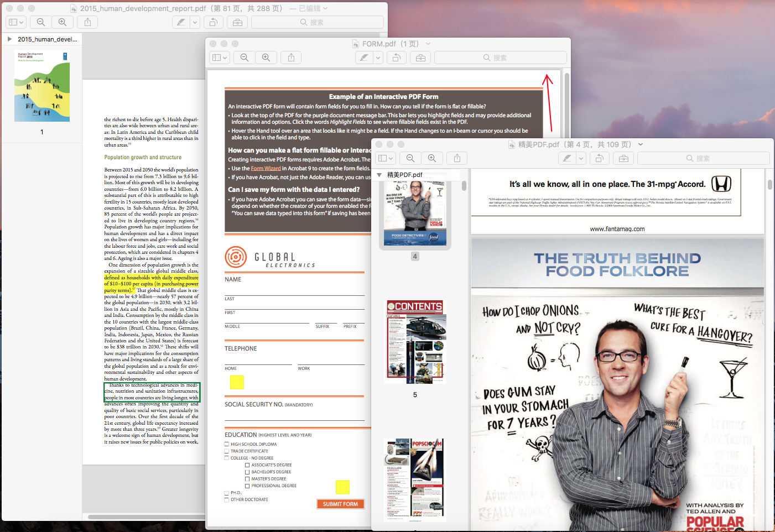The width and height of the screenshot is (775, 532).
Task: Click share icon in FORM.pdf window
Action: coord(291,58)
